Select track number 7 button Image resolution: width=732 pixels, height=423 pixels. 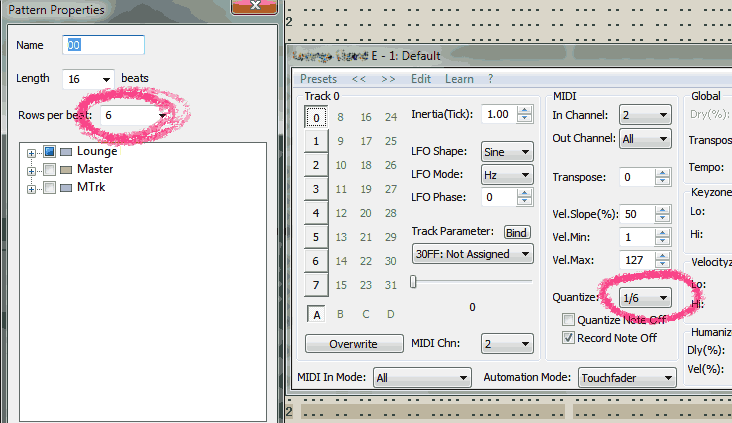(316, 285)
